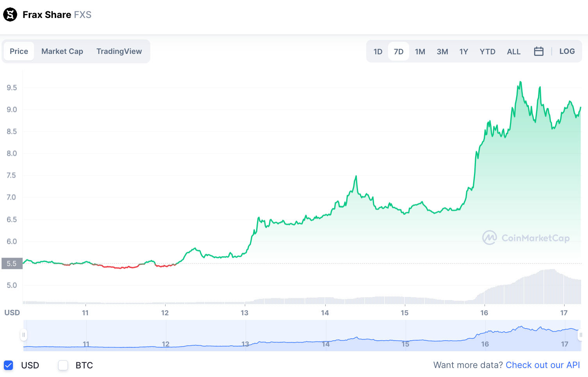
Task: Click the Frax Share title text
Action: point(47,15)
